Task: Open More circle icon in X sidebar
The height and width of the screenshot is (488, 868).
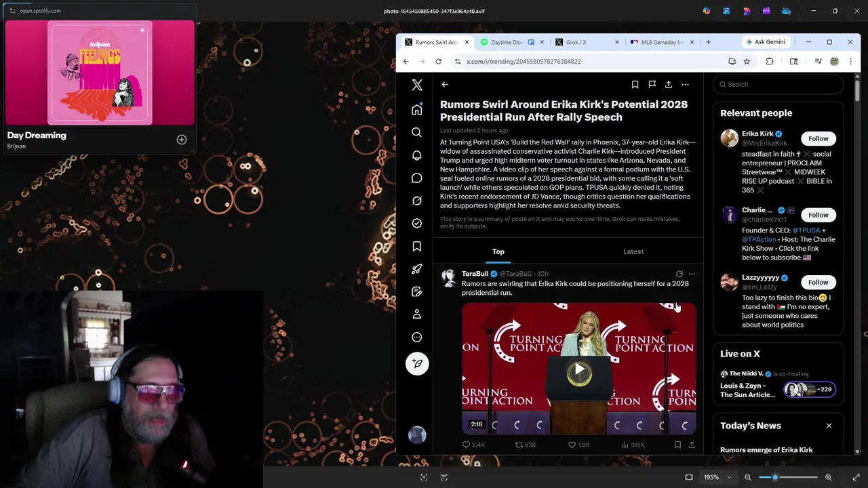Action: point(417,337)
